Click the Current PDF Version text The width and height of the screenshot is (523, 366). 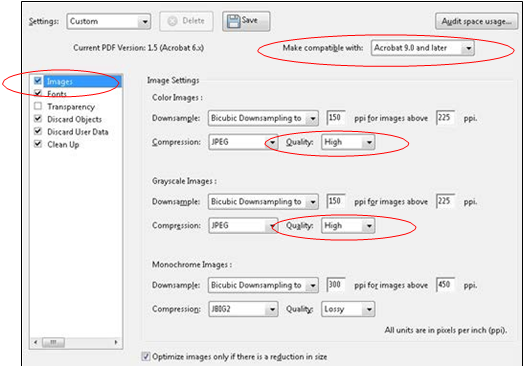click(138, 48)
